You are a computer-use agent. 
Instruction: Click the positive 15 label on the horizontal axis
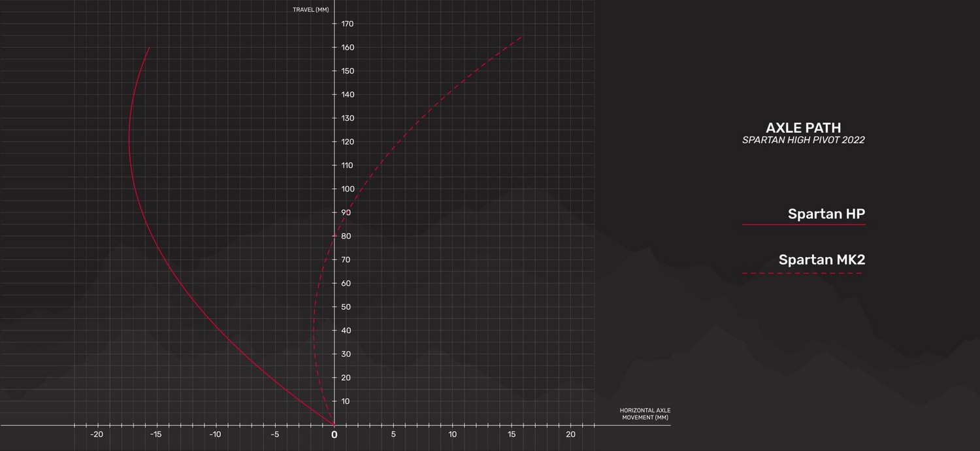pyautogui.click(x=512, y=435)
